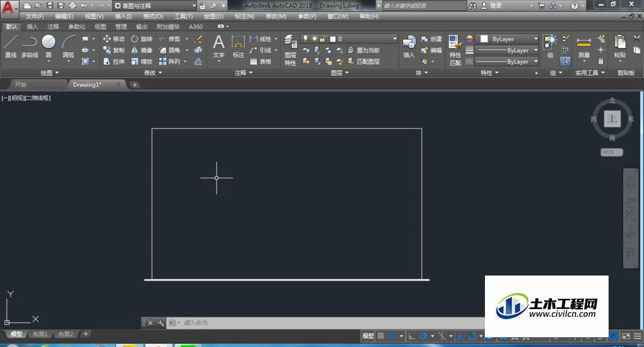Select the 标注 (Dimension) tool
Screen dimensions: 644x347
[238, 46]
